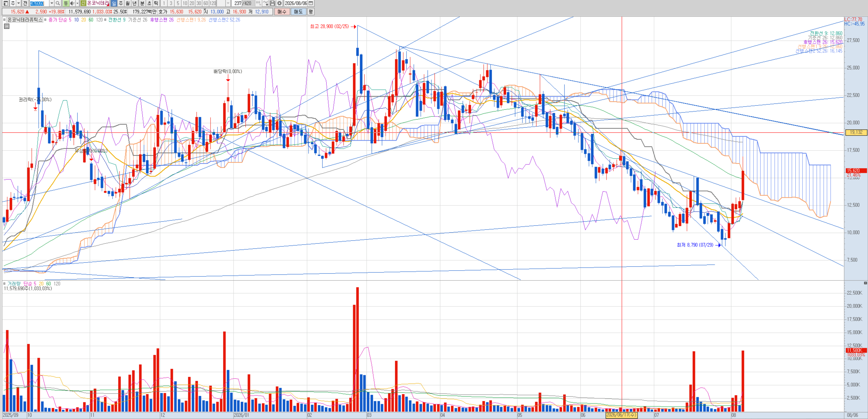Toggle the 전환선 Ichimoku legend marker
The image size is (868, 419).
tap(105, 20)
